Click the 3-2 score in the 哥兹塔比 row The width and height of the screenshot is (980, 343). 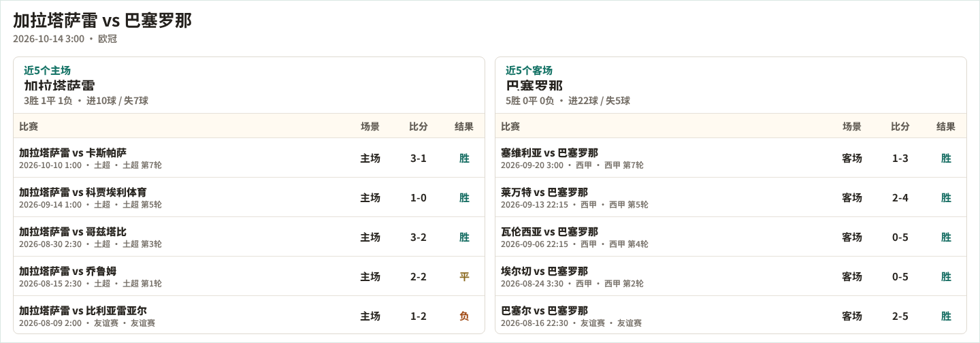coord(419,237)
